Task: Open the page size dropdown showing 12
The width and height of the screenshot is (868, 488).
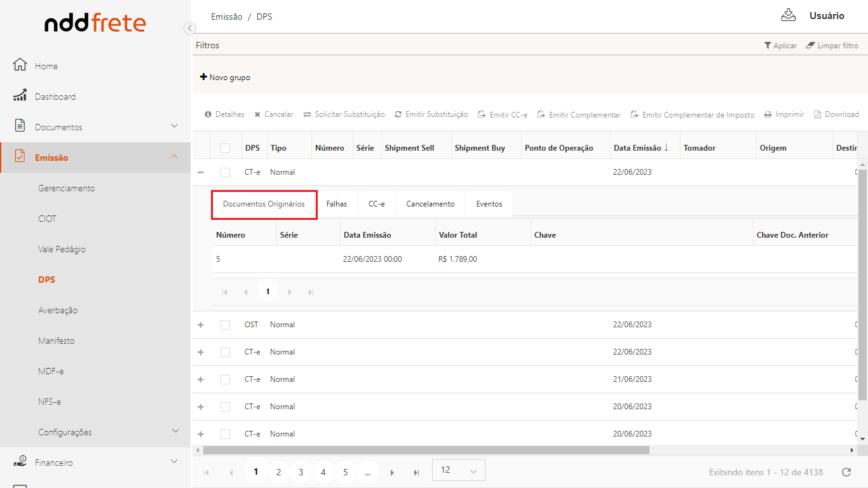Action: 458,470
